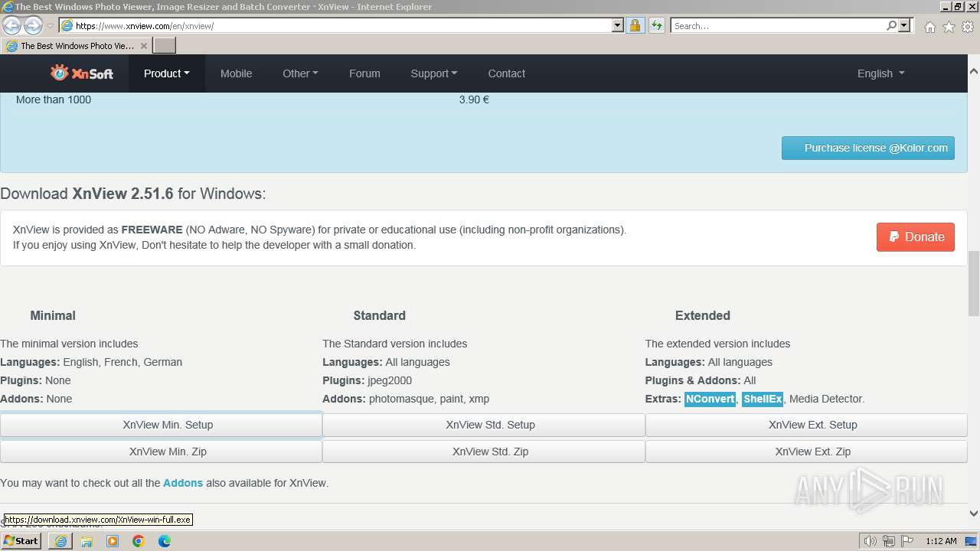Click the scrollbar down arrow
This screenshot has height=551, width=980.
point(974,514)
